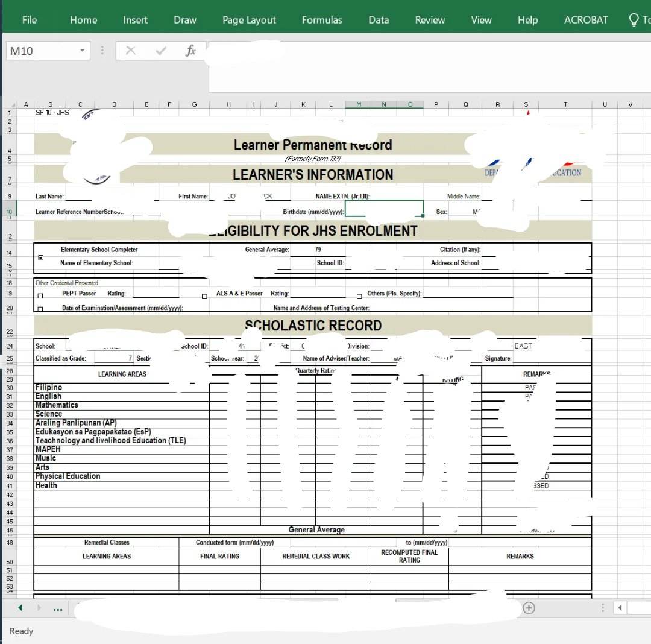Screen dimensions: 651x644
Task: Open the Insert ribbon tab
Action: point(136,20)
